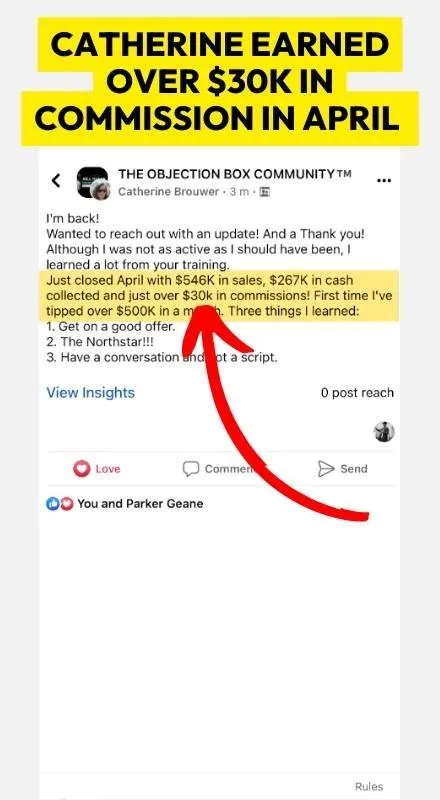Go back using the left chevron arrow
Image resolution: width=440 pixels, height=800 pixels.
point(56,180)
